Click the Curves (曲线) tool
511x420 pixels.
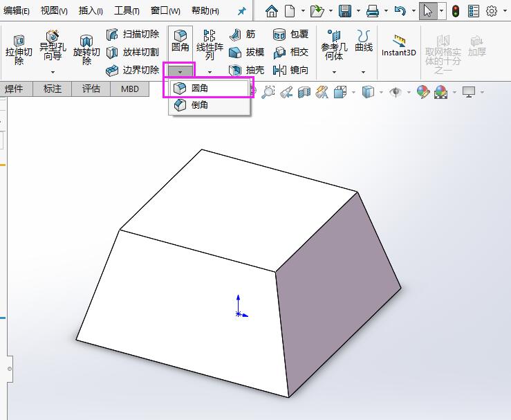[364, 41]
